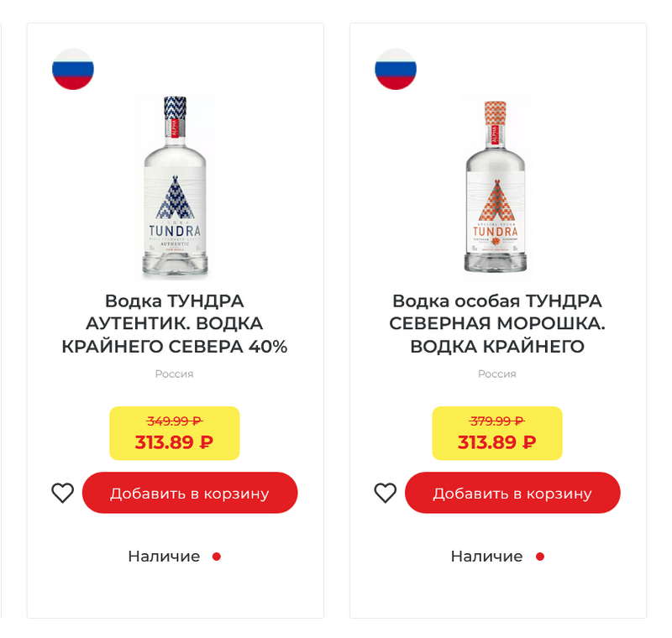Screen dimensions: 672x638
Task: Favorite the Северная Морошка vodka with the heart
Action: pyautogui.click(x=386, y=493)
